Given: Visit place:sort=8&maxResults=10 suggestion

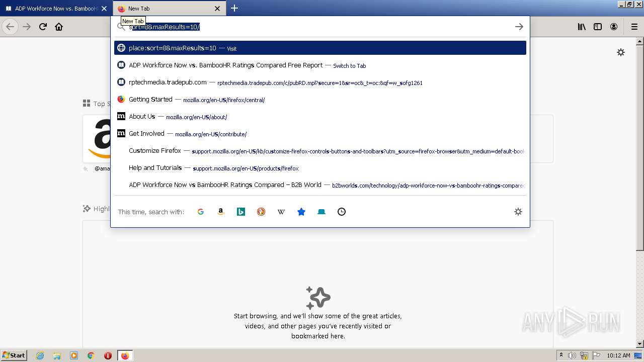Looking at the screenshot, I should point(320,48).
